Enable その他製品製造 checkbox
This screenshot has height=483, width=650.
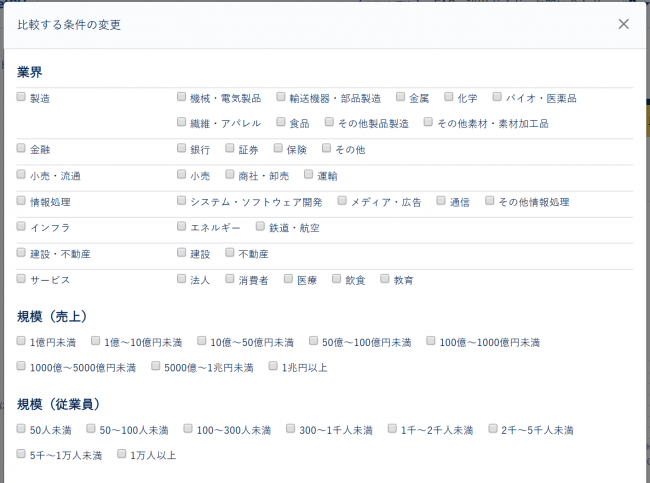[x=329, y=122]
